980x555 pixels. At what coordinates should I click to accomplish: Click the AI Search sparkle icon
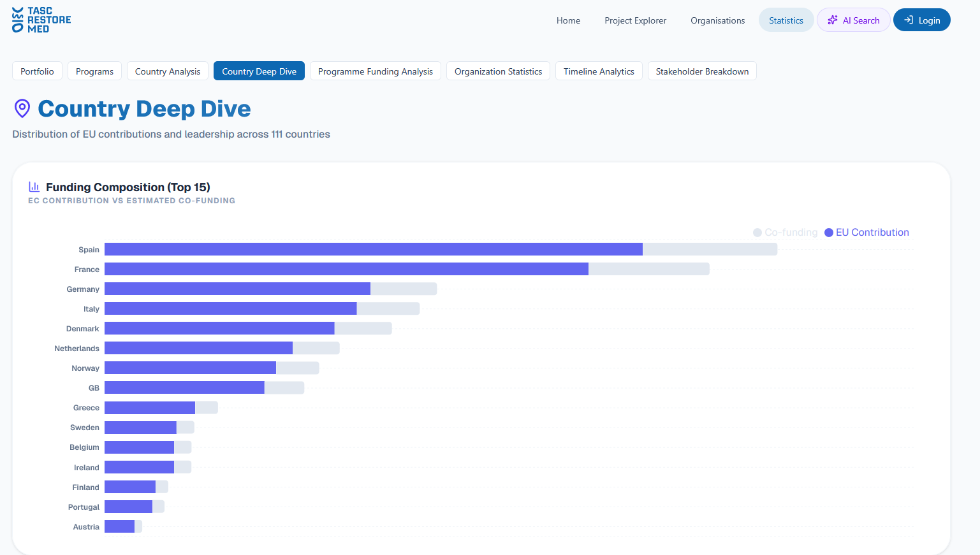[x=833, y=20]
